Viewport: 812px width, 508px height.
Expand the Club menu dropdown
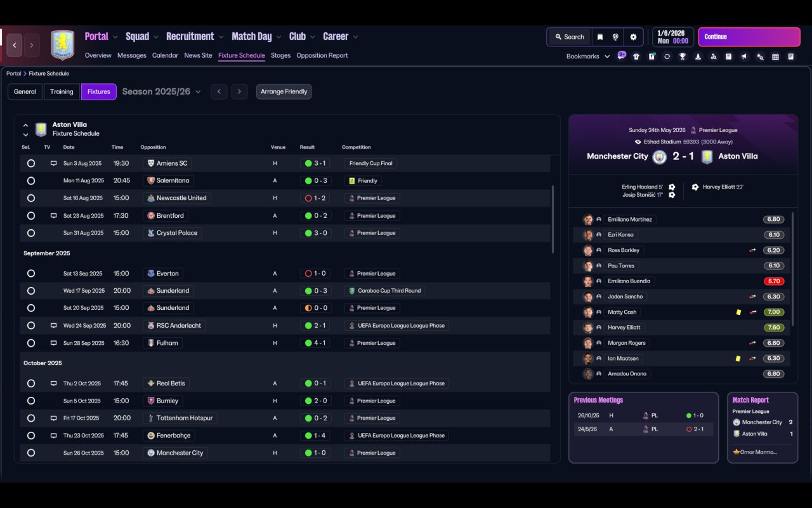coord(313,37)
